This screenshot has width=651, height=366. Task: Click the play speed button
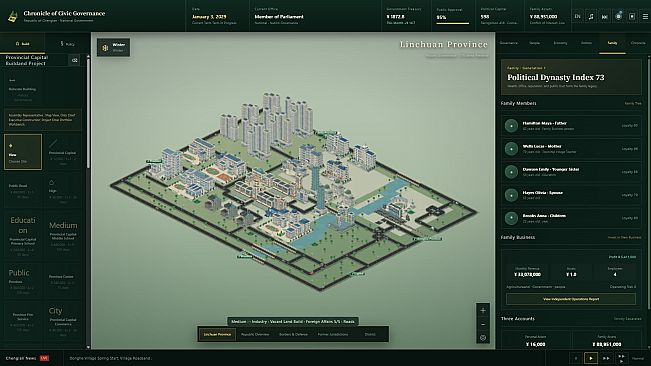click(x=591, y=358)
